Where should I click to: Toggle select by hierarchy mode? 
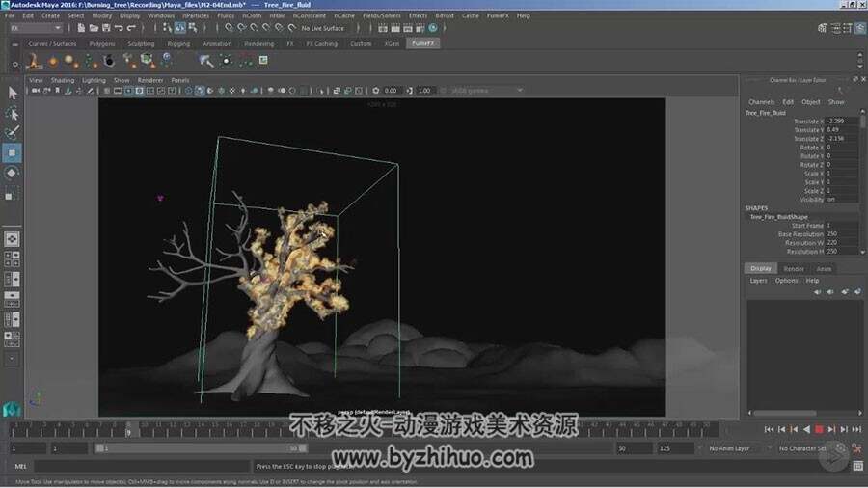(168, 28)
